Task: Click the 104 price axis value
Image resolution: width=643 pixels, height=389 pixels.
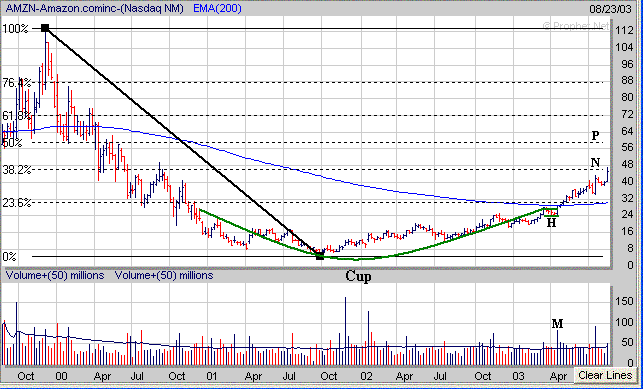Action: 624,48
